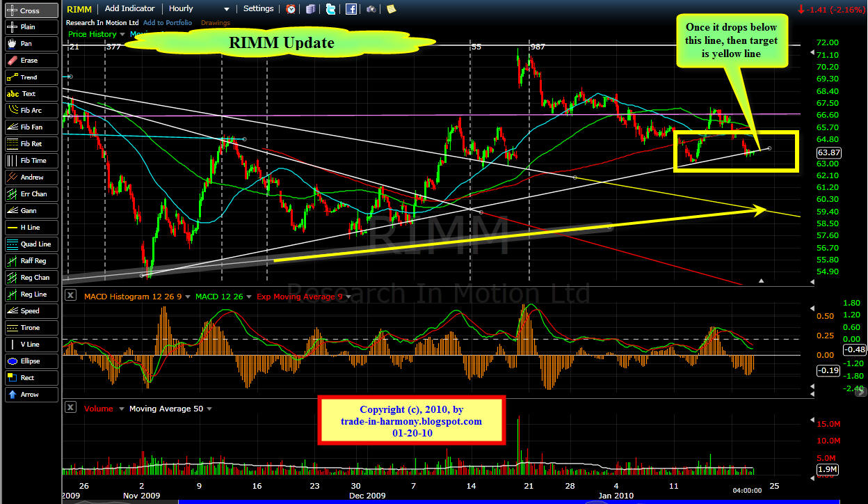The image size is (868, 504).
Task: Choose the Quad Line tool
Action: click(x=31, y=244)
